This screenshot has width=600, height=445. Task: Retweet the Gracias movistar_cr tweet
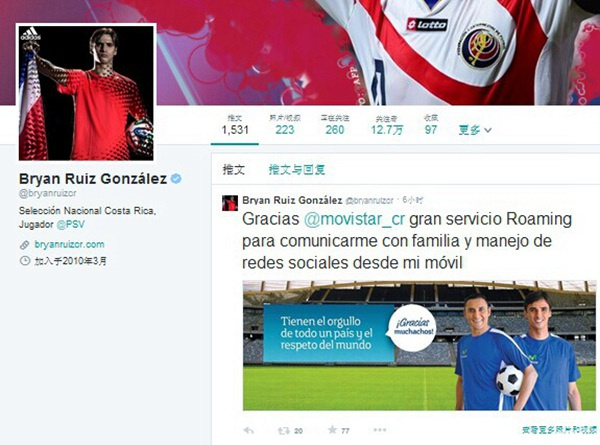point(284,431)
